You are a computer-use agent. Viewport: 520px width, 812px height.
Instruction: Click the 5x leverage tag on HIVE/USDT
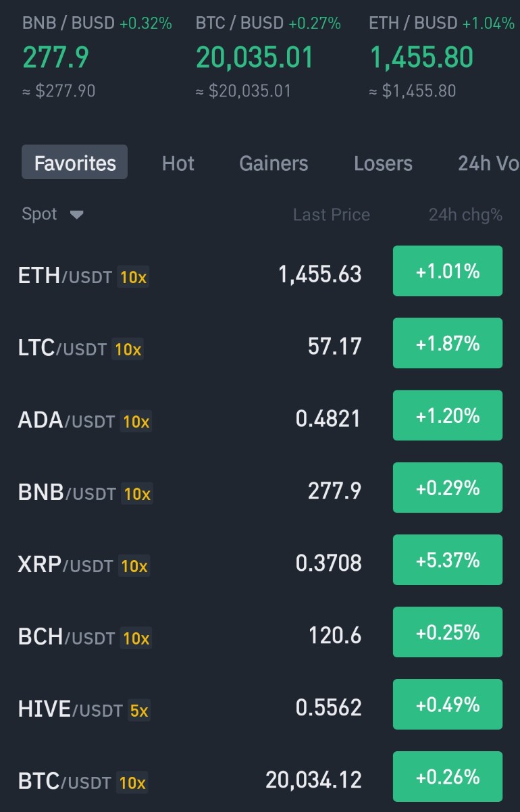(x=139, y=710)
